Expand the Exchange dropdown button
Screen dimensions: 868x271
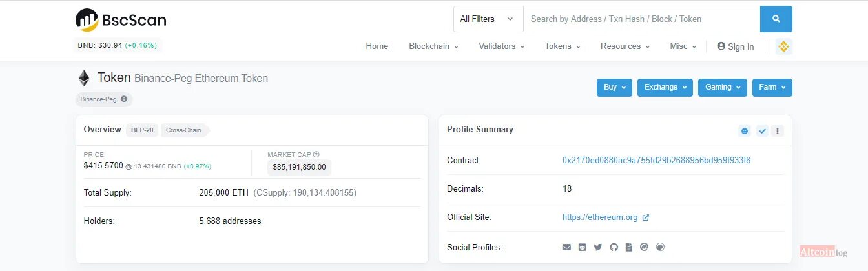click(x=665, y=88)
